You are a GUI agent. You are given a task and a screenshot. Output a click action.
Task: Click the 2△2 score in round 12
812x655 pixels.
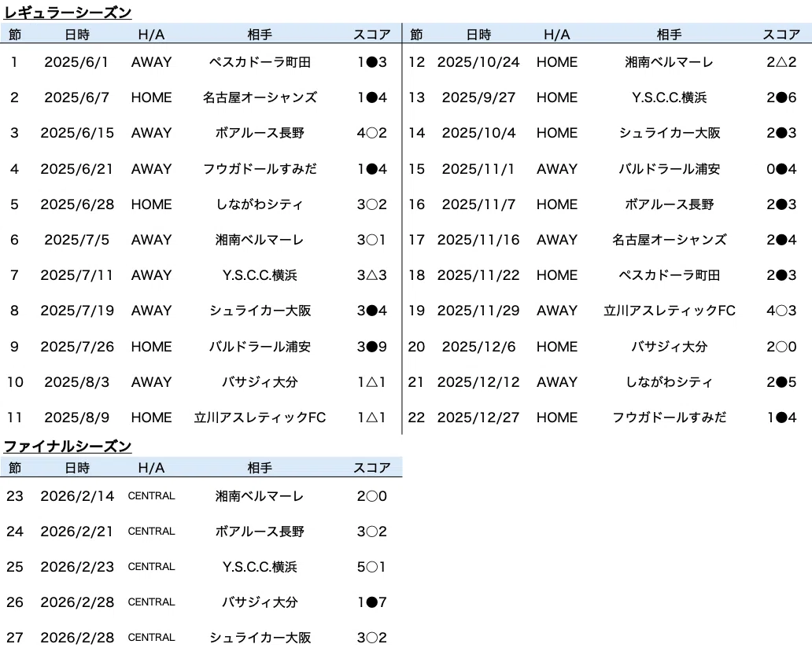[x=781, y=62]
